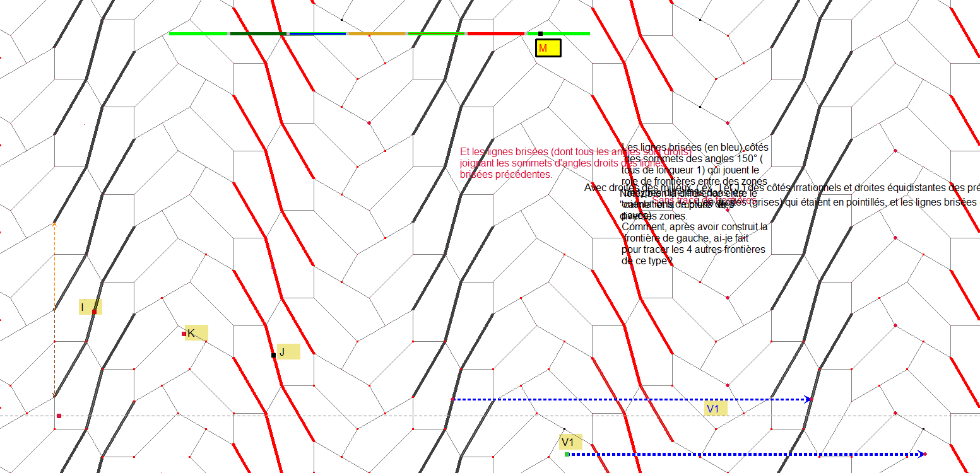The width and height of the screenshot is (980, 473).
Task: Select the orange segment in the top bar
Action: coord(377,33)
